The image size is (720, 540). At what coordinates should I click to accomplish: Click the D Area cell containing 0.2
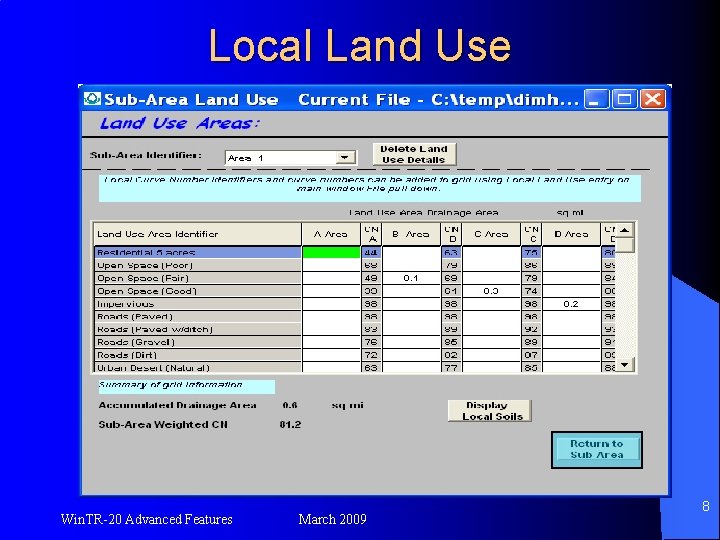coord(571,304)
